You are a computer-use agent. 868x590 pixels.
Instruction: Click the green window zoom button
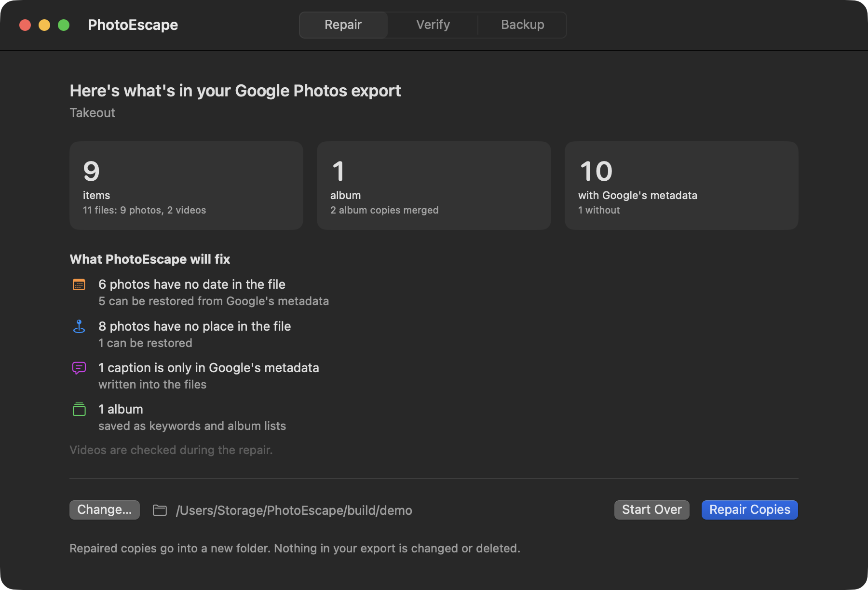tap(64, 25)
